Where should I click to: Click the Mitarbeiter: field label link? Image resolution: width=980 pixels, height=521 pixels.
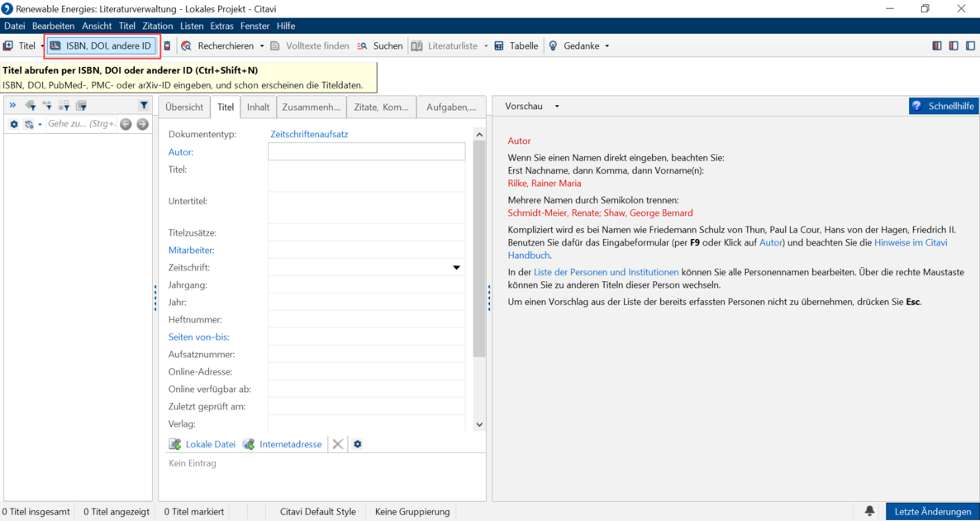tap(191, 251)
